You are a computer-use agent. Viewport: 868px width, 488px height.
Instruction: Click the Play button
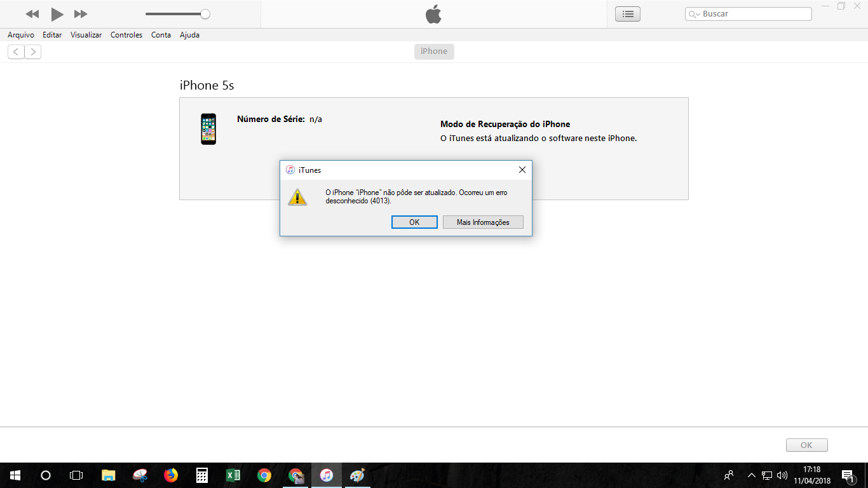point(57,14)
